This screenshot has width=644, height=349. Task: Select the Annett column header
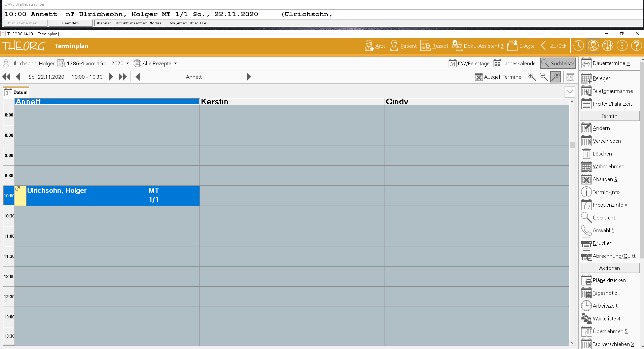107,102
